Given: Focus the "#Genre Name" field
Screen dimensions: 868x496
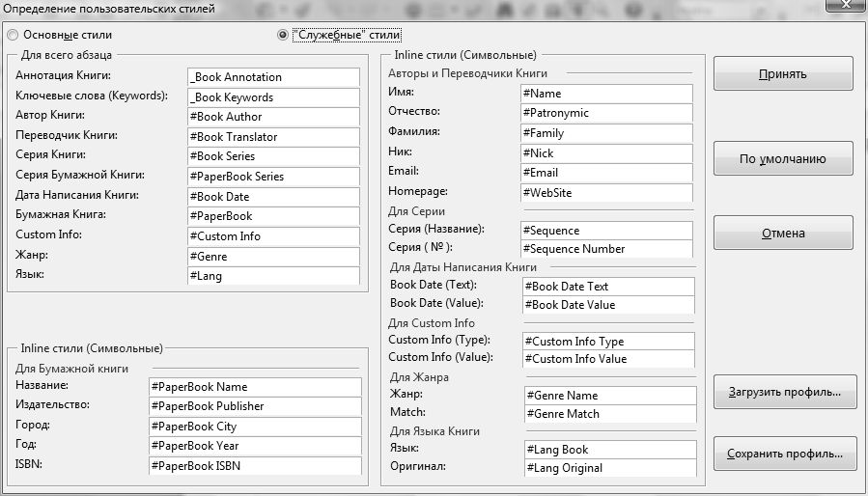Looking at the screenshot, I should 610,396.
